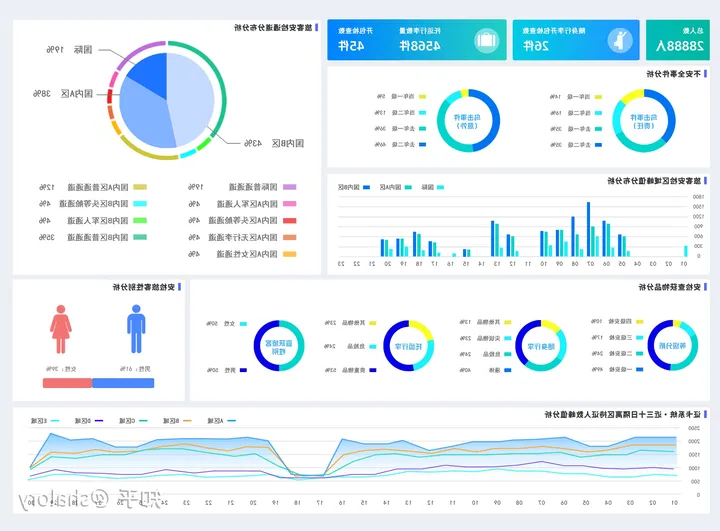
Task: Click the orange 国内A区女性通道 legend swatch
Action: click(289, 254)
